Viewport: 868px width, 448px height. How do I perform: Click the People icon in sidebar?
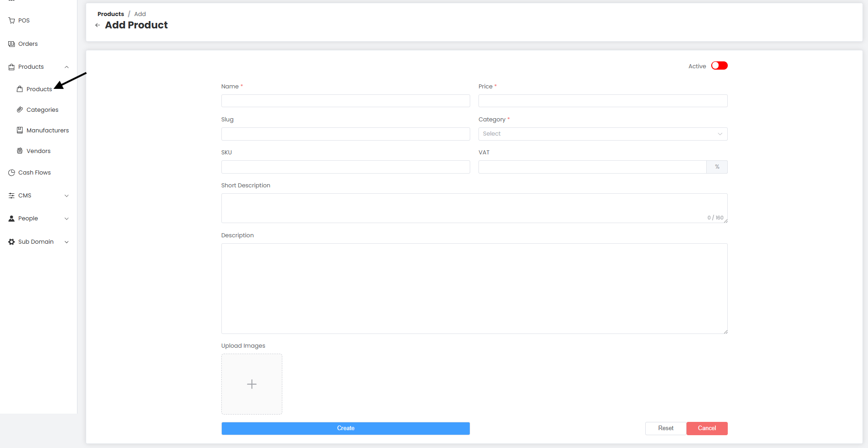11,218
